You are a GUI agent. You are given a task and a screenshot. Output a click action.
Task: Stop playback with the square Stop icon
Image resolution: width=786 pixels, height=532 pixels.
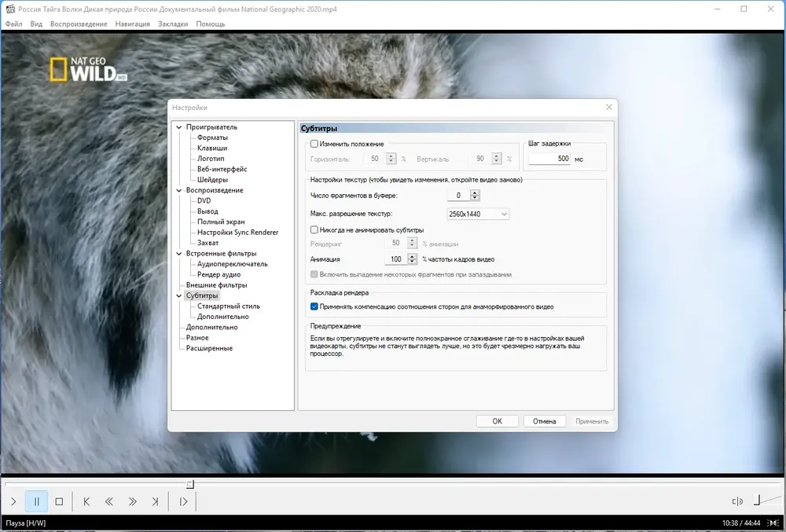click(59, 501)
